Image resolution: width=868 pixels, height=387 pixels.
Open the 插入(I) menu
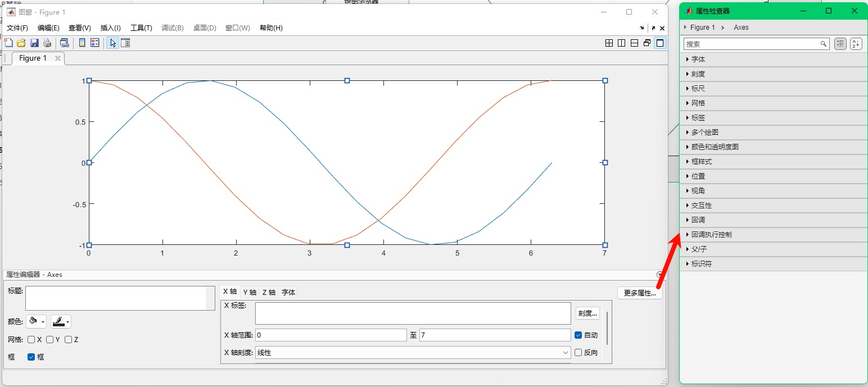point(110,28)
